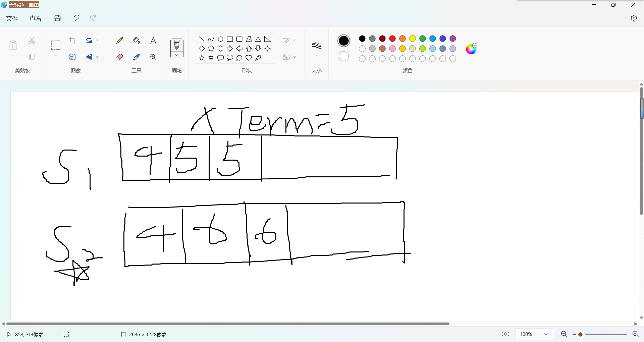Image resolution: width=644 pixels, height=342 pixels.
Task: Select primary color 1 black circle
Action: pyautogui.click(x=344, y=41)
